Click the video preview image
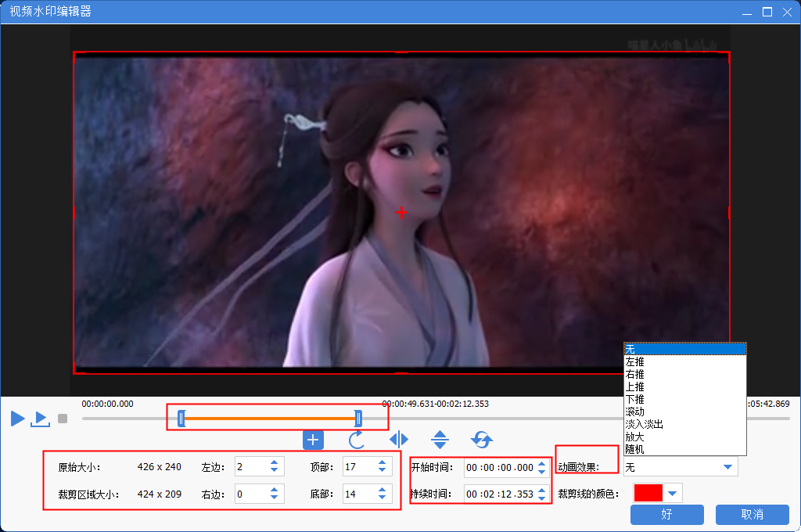This screenshot has height=532, width=801. click(x=401, y=213)
